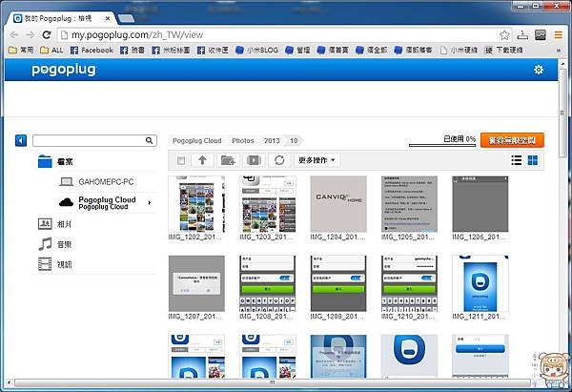Open the Photos section icon in sidebar
Viewport: 572px width, 392px height.
click(45, 224)
